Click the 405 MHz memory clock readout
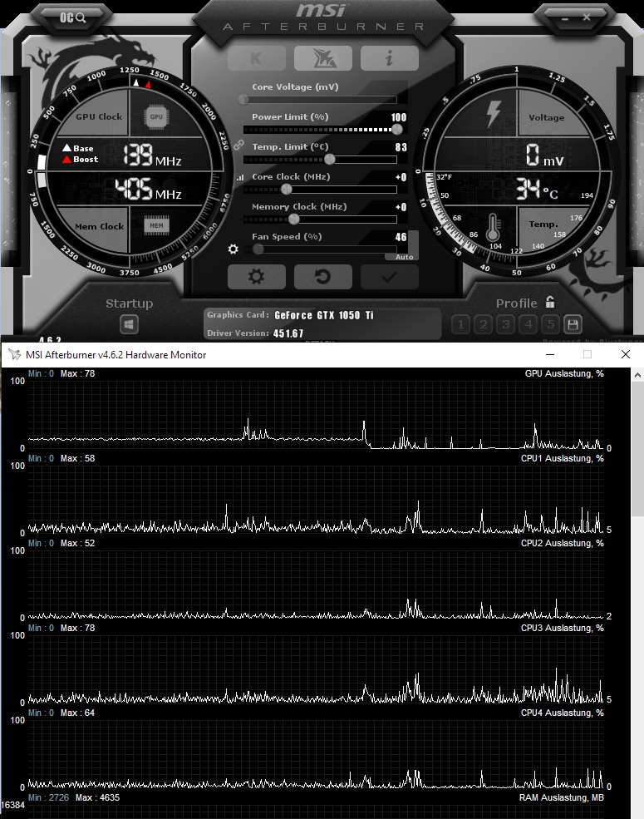 click(x=148, y=189)
